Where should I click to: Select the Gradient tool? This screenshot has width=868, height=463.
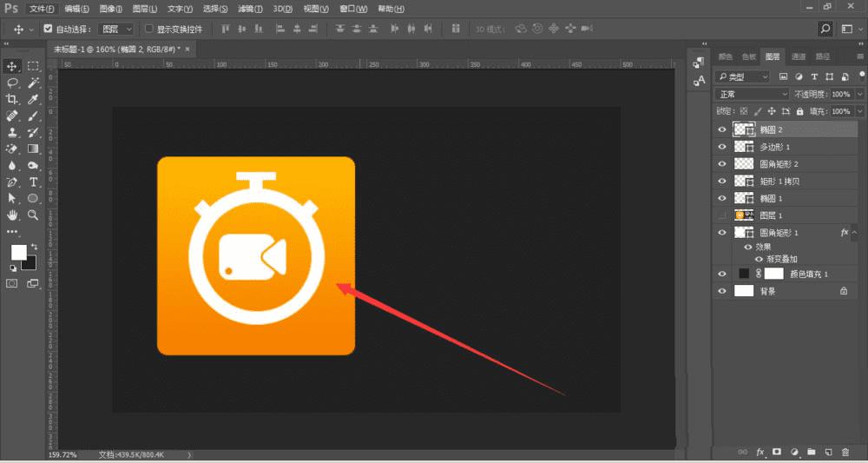(x=33, y=149)
